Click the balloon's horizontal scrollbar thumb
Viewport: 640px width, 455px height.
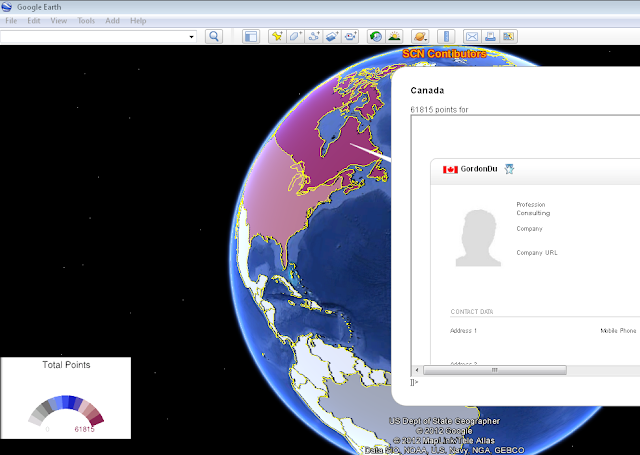click(x=495, y=370)
